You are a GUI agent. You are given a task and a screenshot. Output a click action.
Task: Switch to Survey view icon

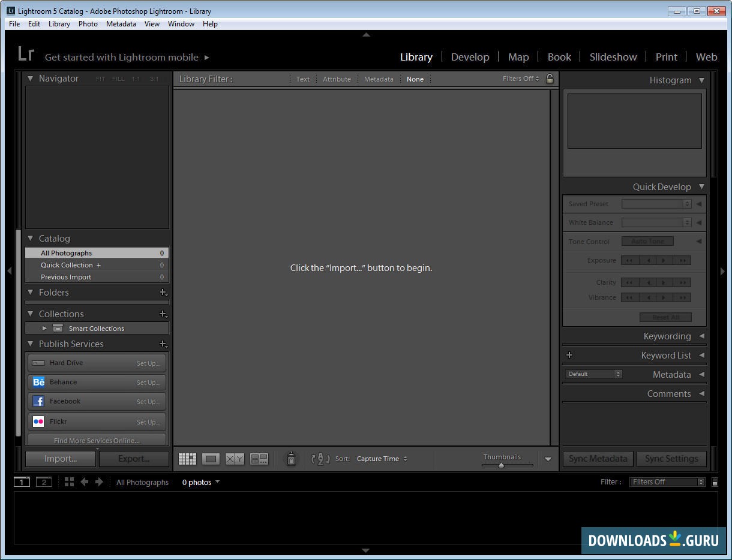tap(259, 459)
